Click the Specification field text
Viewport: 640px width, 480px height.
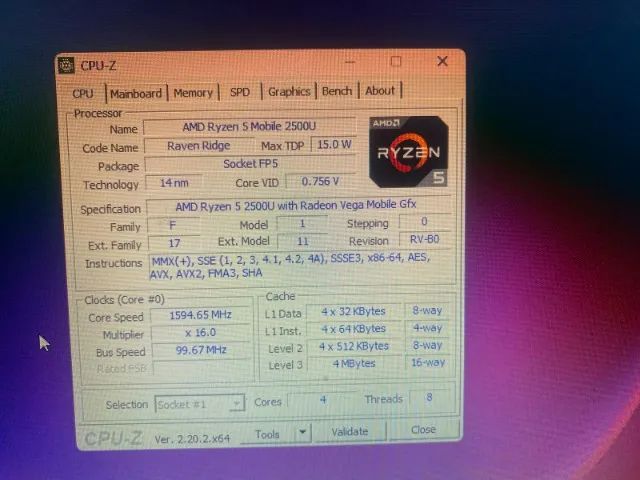298,205
